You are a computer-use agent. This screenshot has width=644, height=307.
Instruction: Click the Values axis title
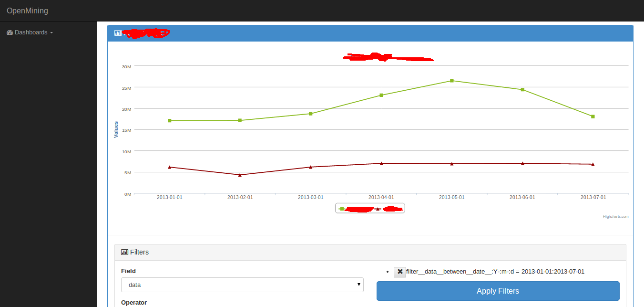point(116,129)
